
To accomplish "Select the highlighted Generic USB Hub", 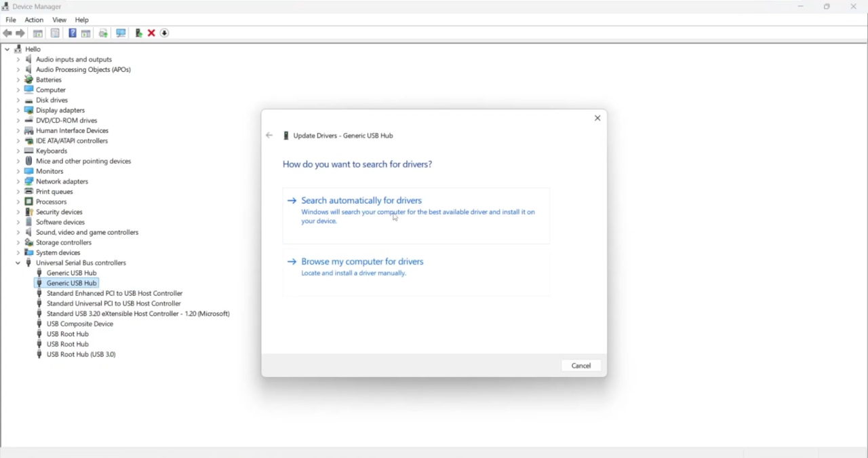I will [66, 283].
